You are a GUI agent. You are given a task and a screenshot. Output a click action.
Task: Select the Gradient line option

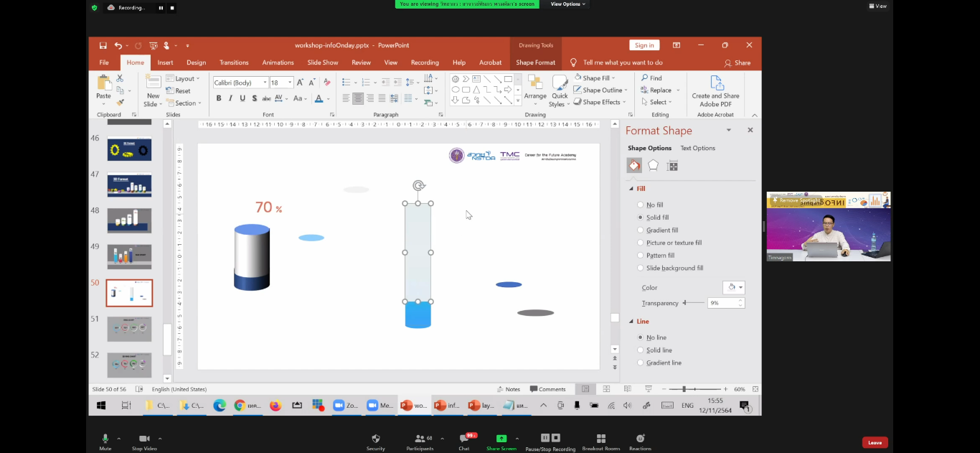coord(659,363)
